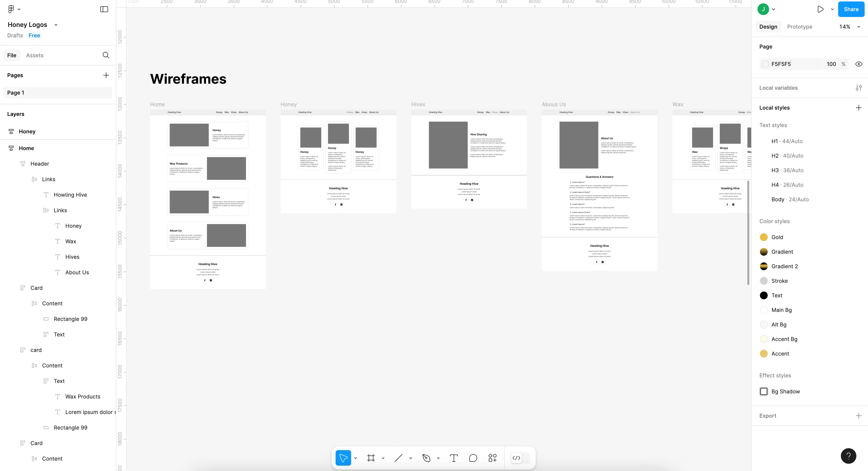Add a new local style plus icon
868x471 pixels.
[859, 108]
